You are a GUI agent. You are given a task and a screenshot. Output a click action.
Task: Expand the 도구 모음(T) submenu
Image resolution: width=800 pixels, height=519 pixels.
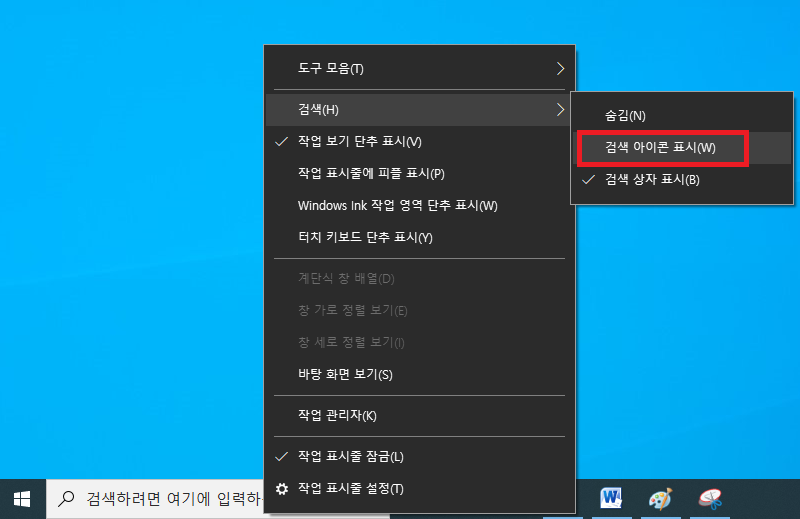[x=419, y=68]
